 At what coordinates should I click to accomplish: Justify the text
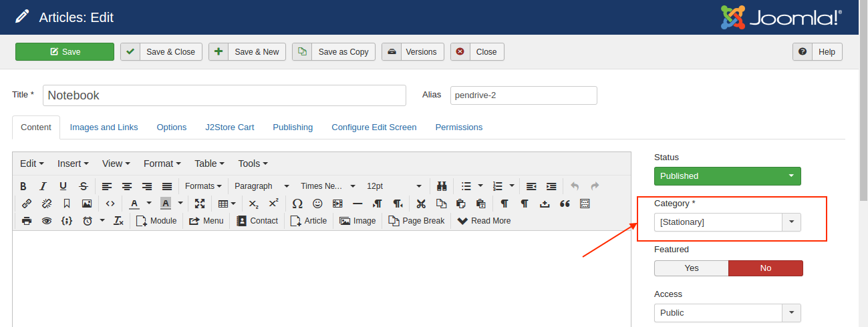[167, 186]
